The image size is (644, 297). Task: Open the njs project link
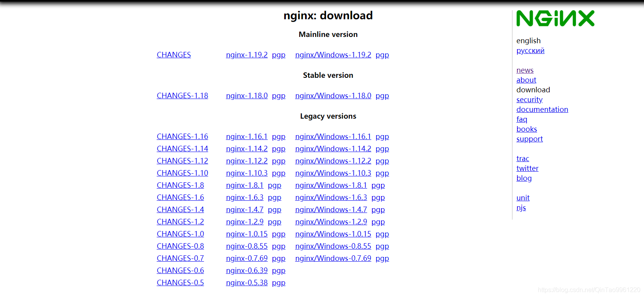pyautogui.click(x=521, y=208)
